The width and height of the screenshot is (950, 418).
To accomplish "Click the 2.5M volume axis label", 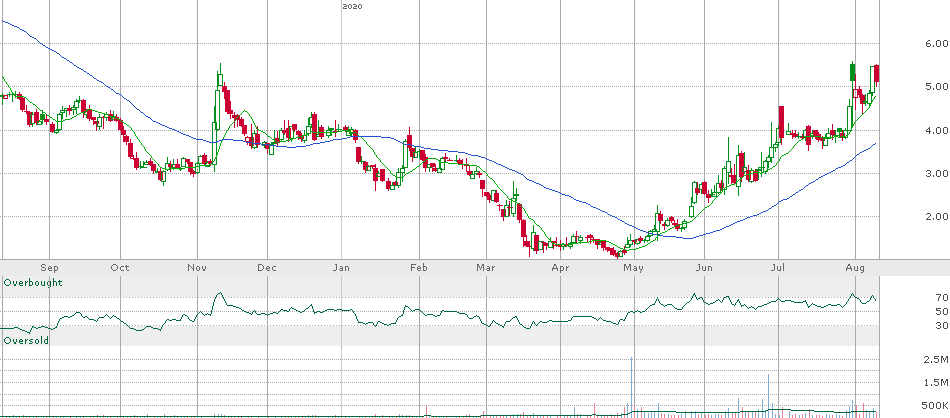I will [934, 360].
